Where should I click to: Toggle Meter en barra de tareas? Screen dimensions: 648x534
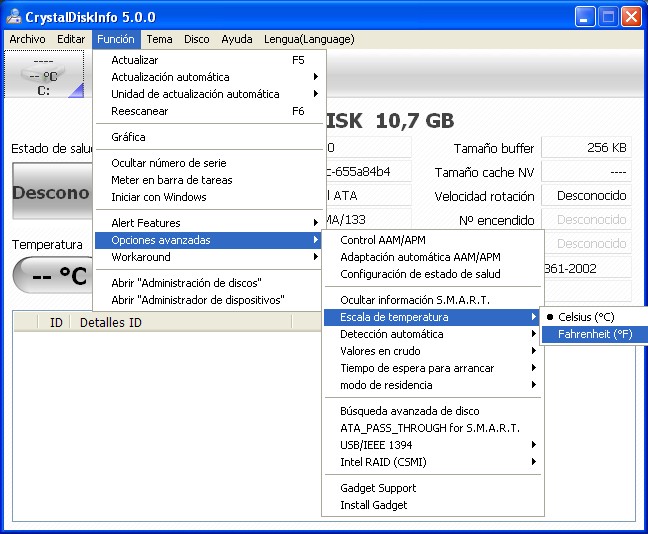coord(208,180)
